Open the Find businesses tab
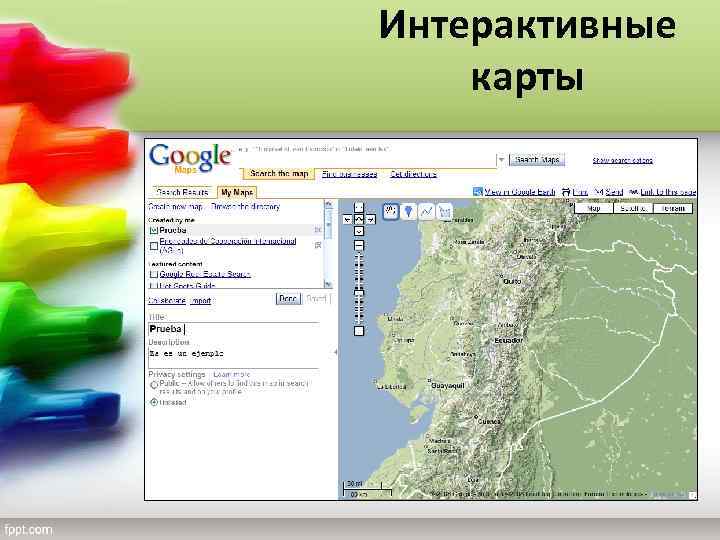The image size is (720, 540). pos(349,174)
